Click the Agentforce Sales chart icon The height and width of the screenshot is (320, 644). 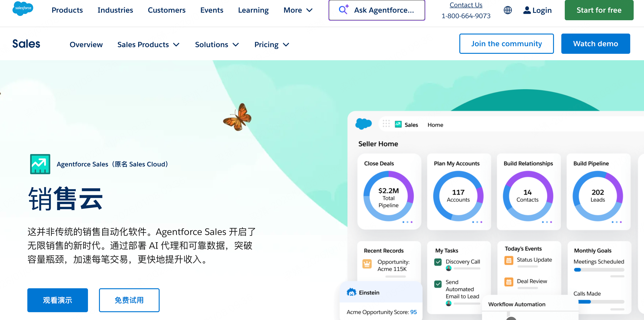click(40, 164)
